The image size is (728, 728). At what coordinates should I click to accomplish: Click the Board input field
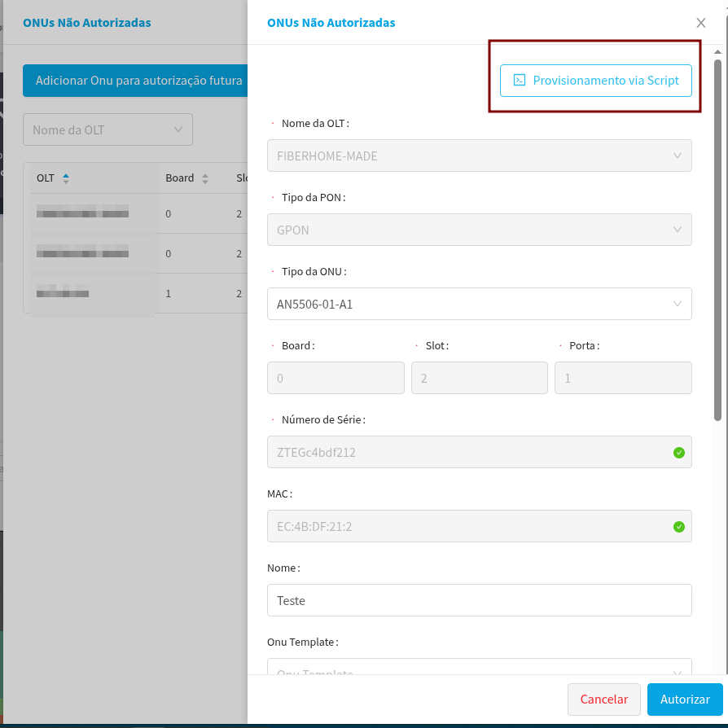coord(335,379)
